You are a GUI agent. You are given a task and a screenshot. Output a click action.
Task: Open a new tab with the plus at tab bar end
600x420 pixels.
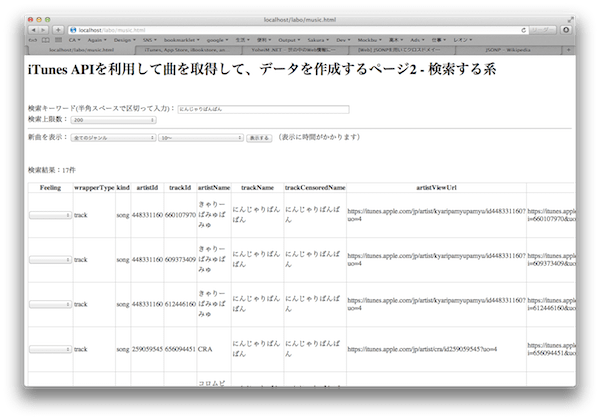(568, 50)
